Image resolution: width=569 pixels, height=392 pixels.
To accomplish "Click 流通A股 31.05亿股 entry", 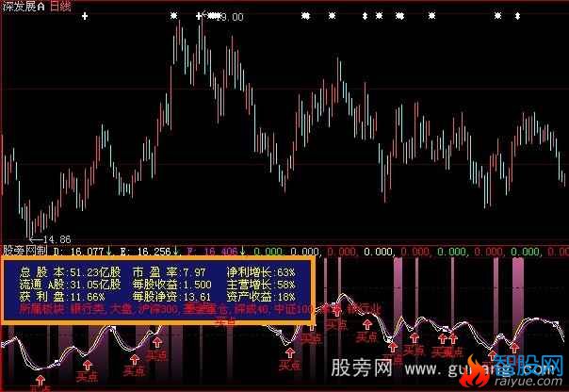I will (x=70, y=285).
